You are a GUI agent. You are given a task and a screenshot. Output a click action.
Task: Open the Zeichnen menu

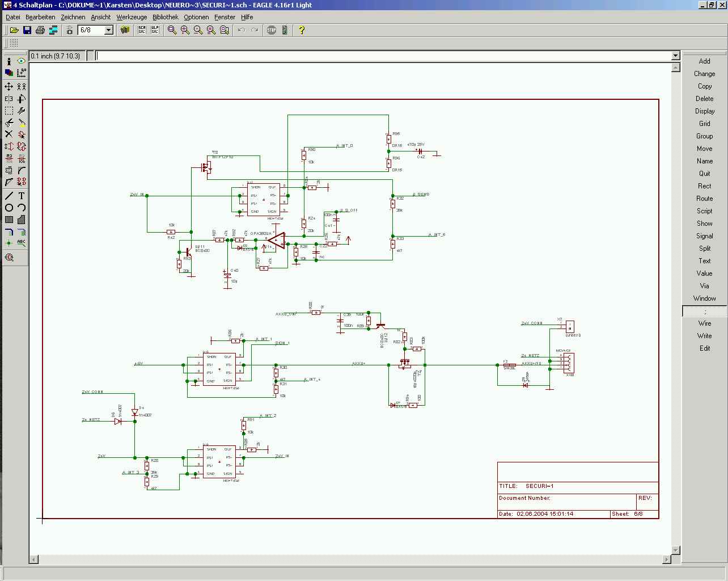[x=73, y=17]
